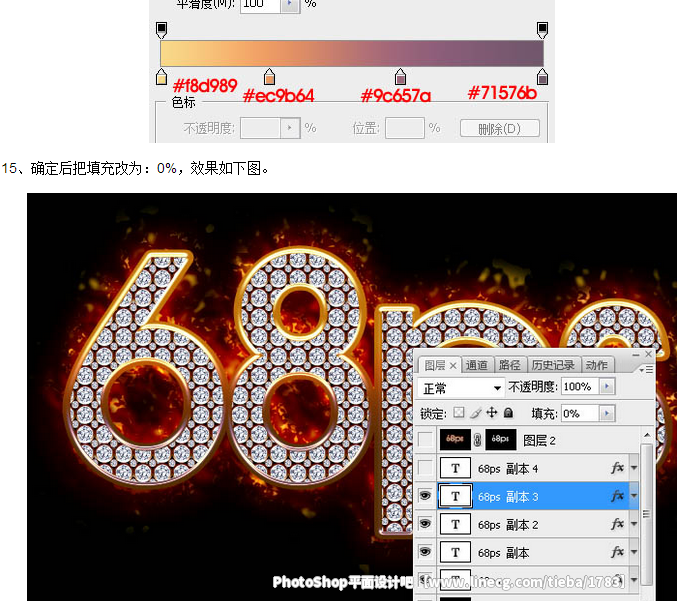Image resolution: width=681 pixels, height=601 pixels.
Task: Show the 68ps 副本 4 layer
Action: 427,468
